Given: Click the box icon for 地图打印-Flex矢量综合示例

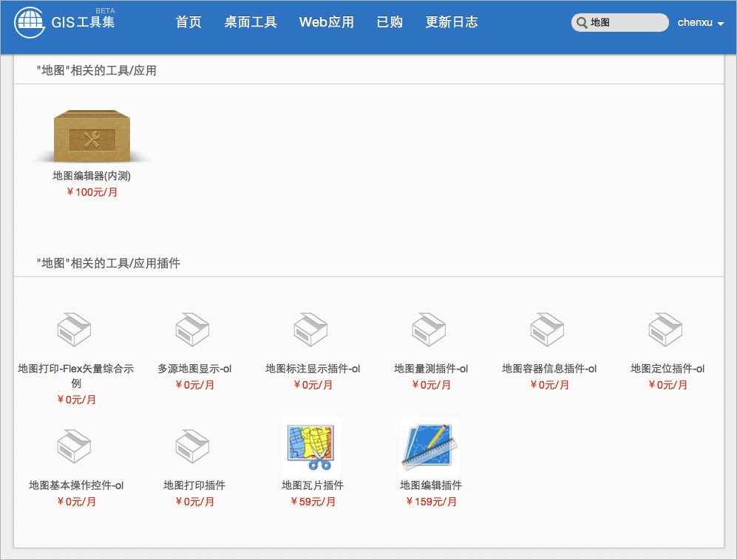Looking at the screenshot, I should coord(74,329).
